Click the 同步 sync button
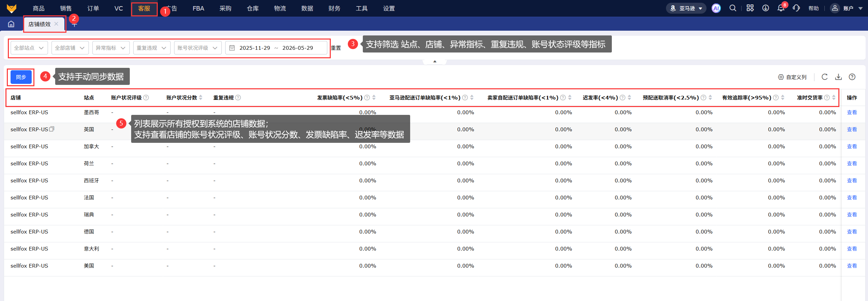 click(21, 77)
